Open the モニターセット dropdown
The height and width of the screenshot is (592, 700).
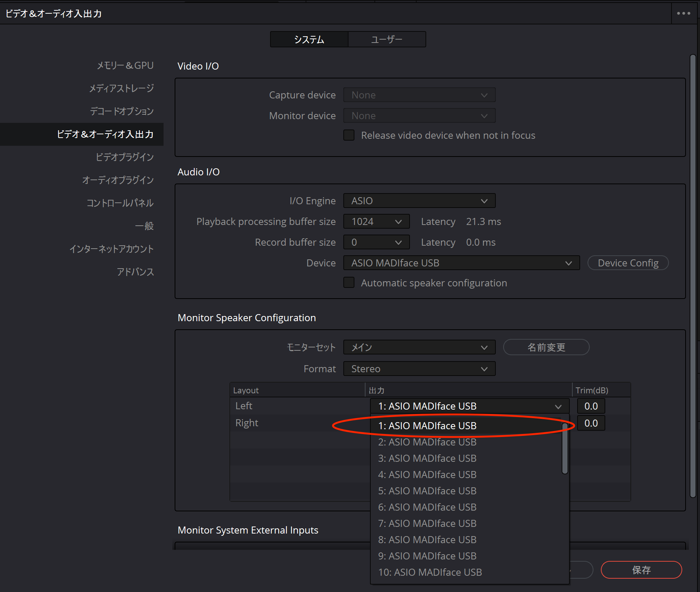[x=419, y=347]
